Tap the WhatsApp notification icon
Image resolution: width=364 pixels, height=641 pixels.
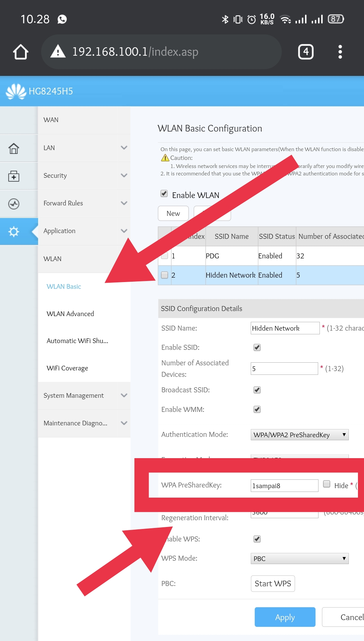(62, 19)
